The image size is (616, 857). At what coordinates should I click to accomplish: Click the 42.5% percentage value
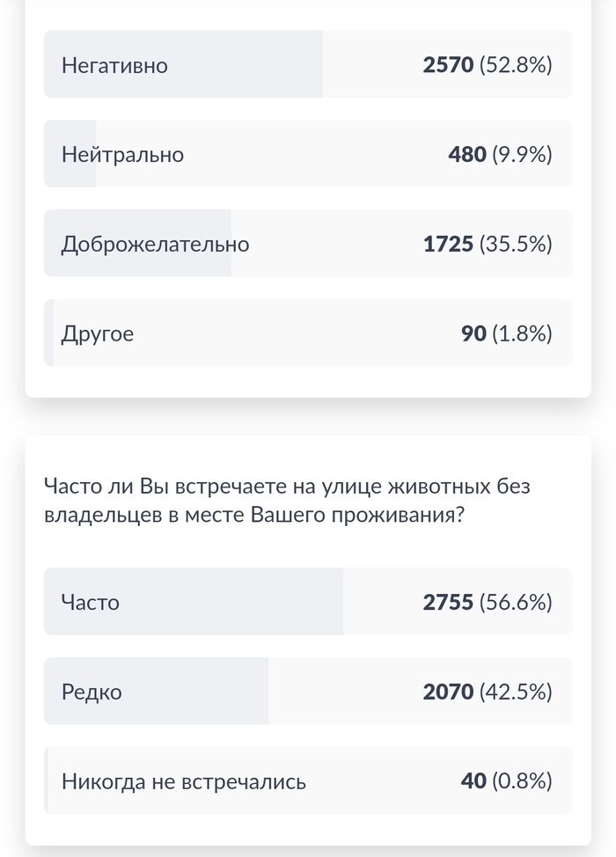click(516, 692)
